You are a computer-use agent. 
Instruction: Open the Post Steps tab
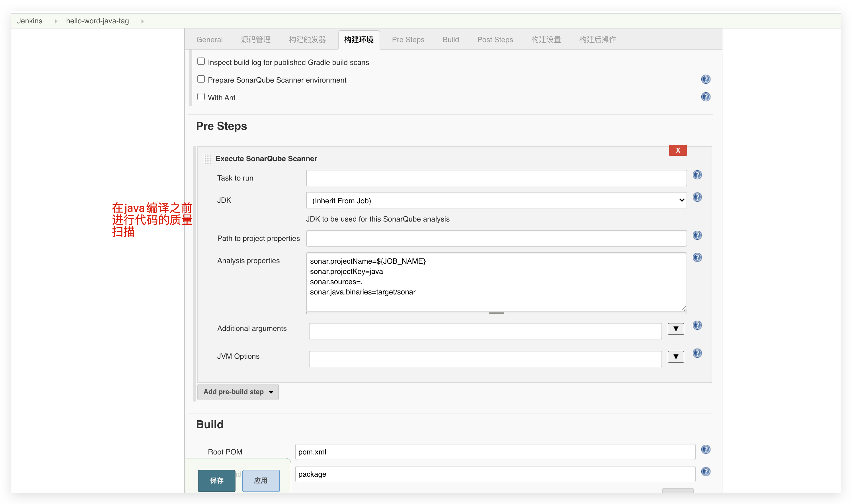pyautogui.click(x=495, y=40)
